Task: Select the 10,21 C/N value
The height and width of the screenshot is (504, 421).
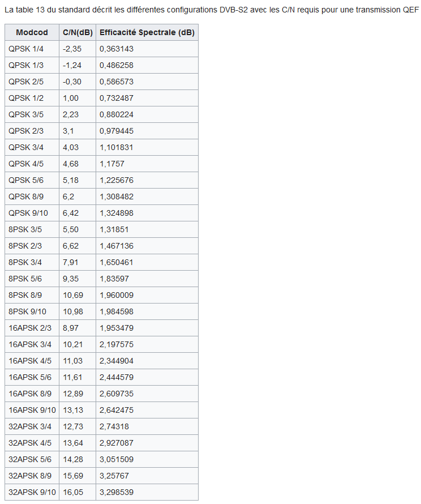Action: [x=72, y=344]
